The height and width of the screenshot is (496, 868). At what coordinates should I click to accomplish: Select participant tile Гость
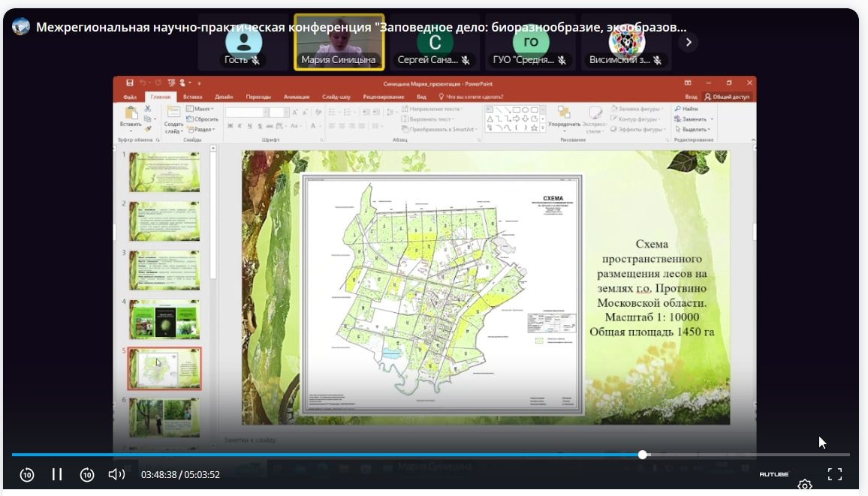tap(243, 43)
